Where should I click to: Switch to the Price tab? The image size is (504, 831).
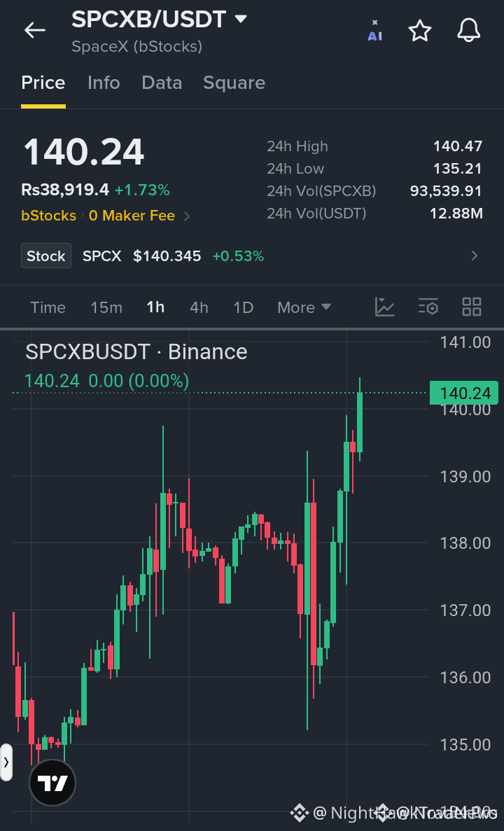[43, 83]
